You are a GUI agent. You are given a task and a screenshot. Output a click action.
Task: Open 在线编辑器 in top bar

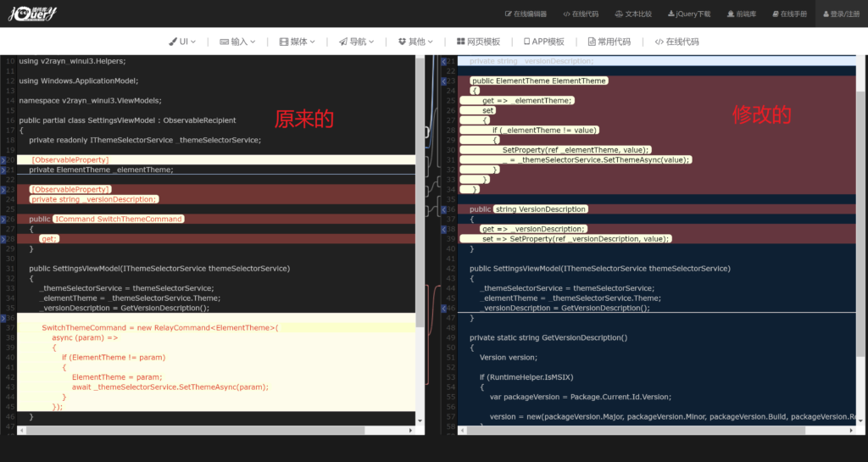526,14
